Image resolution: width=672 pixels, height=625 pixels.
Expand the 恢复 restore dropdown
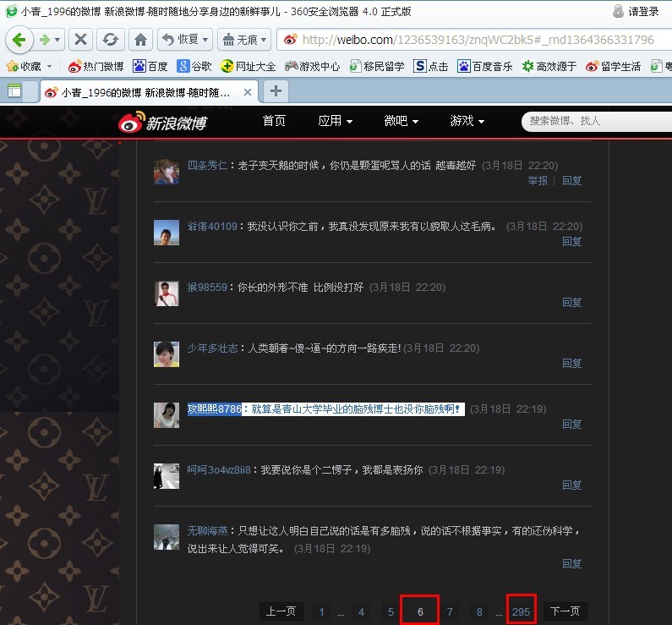(185, 39)
